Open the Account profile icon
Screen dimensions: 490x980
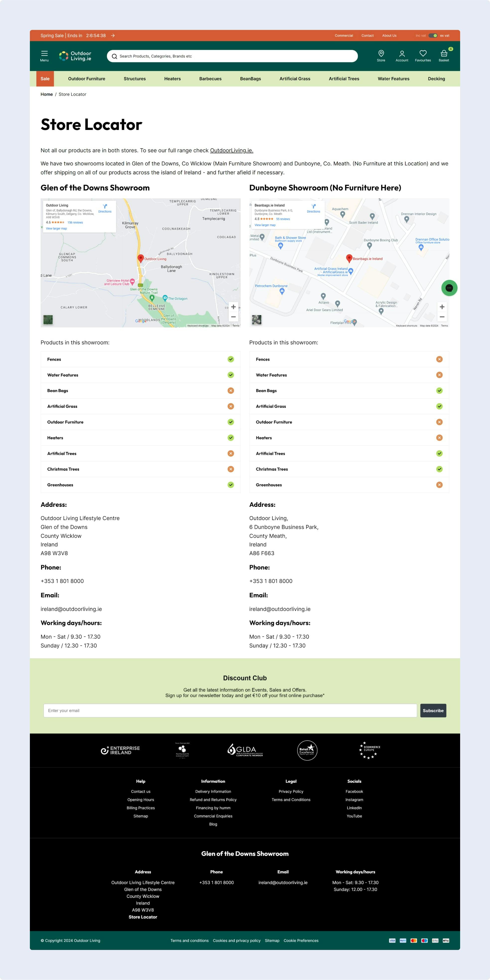coord(402,54)
